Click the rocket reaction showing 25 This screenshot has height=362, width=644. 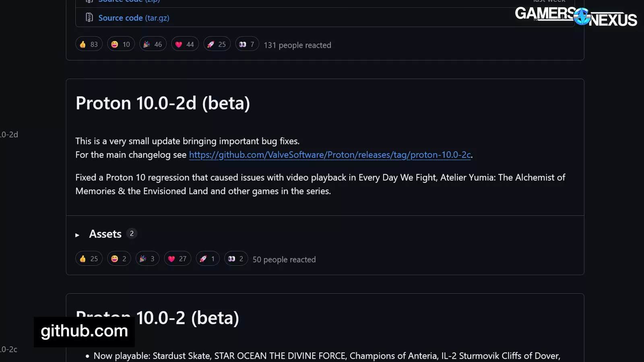tap(217, 44)
